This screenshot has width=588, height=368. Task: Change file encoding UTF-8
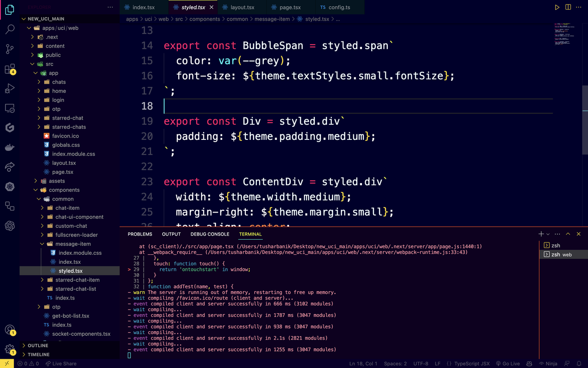[421, 363]
